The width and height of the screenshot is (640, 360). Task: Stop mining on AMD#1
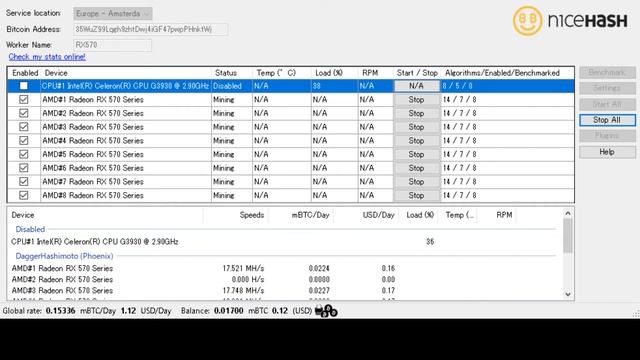click(417, 100)
